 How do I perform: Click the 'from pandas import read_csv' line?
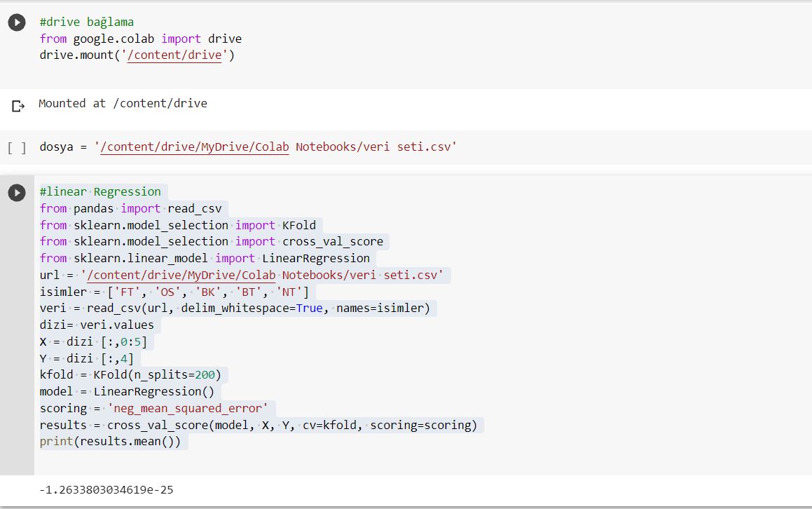pos(130,208)
